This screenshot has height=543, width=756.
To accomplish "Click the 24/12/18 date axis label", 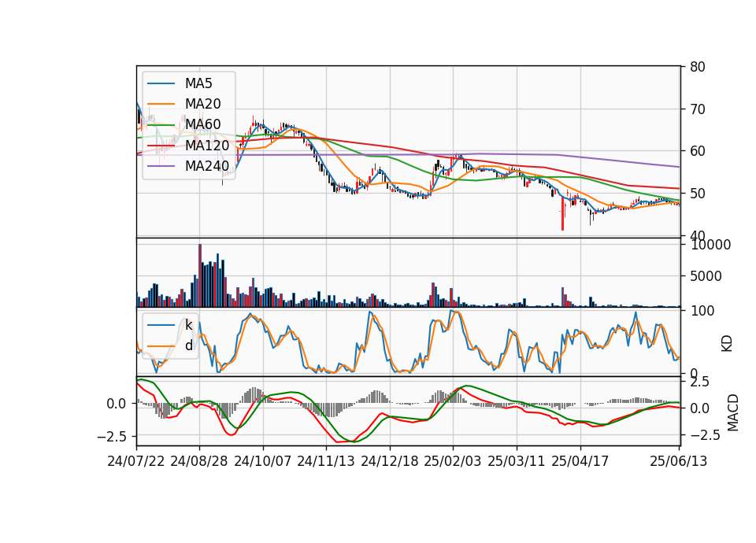I will [x=390, y=461].
